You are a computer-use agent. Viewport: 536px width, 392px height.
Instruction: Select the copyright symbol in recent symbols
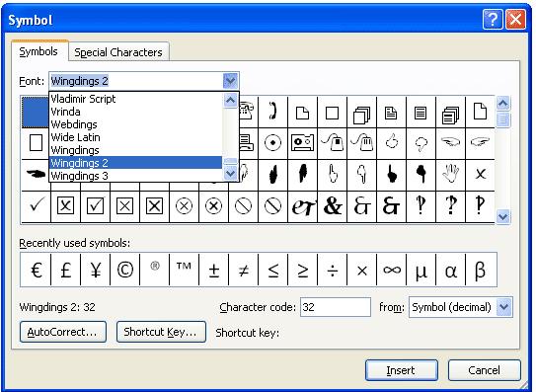124,270
